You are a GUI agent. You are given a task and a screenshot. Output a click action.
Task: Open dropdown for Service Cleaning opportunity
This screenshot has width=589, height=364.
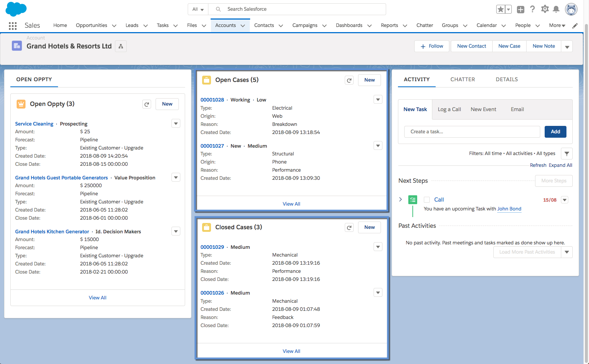point(176,124)
